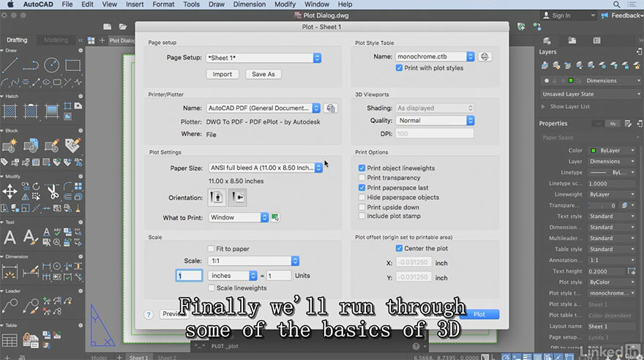Click the help question mark in Plot dialog
This screenshot has width=644, height=360.
click(149, 315)
